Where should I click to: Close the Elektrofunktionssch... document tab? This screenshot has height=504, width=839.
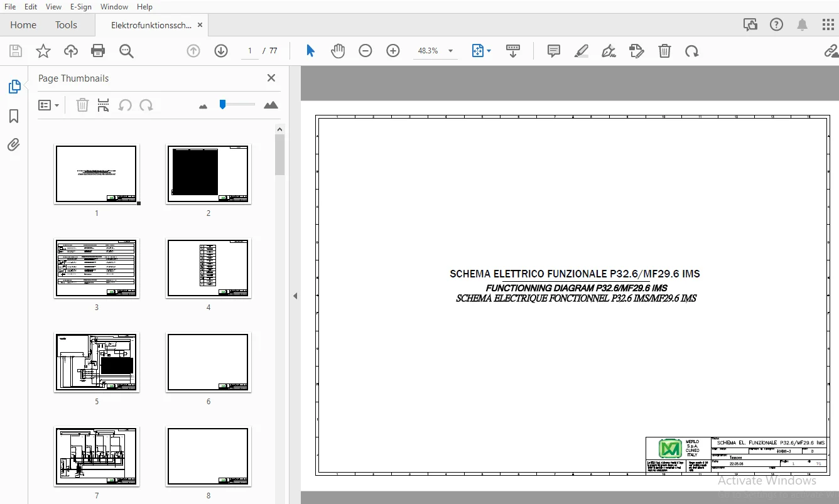(x=200, y=25)
